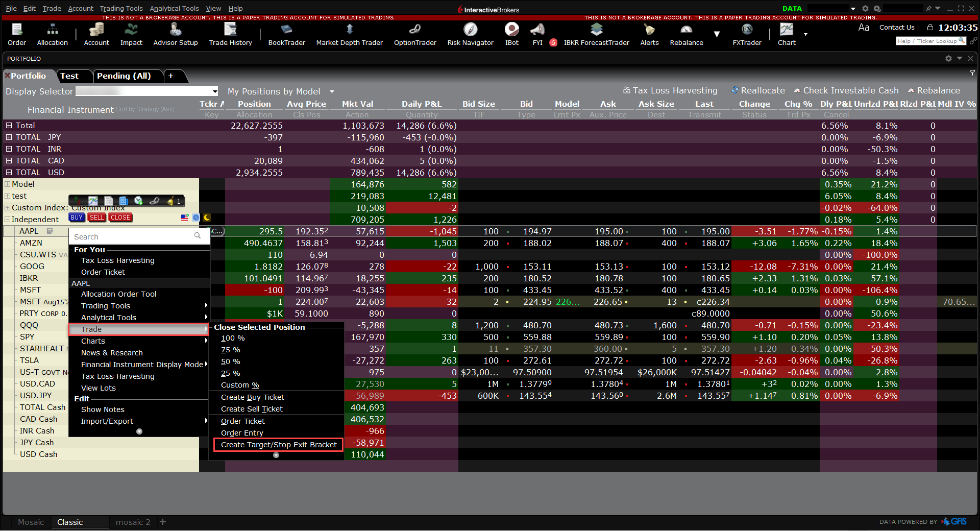Launch the Impact tool

coord(131,35)
